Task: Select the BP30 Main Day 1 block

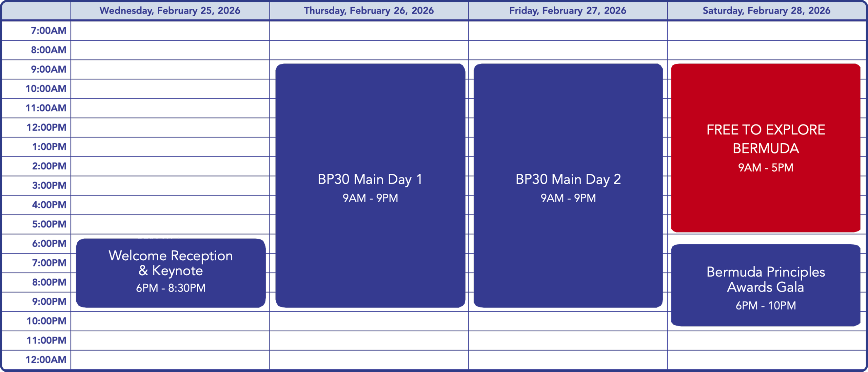Action: (x=370, y=186)
